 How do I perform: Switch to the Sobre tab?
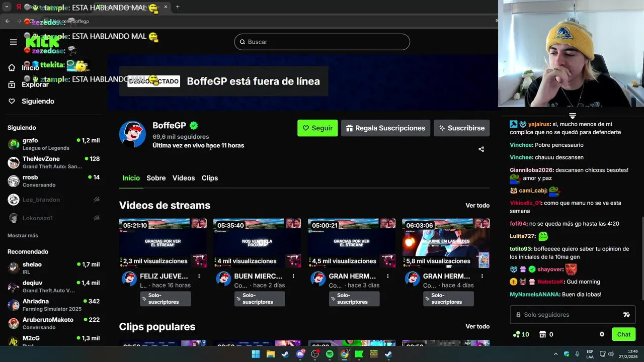pyautogui.click(x=156, y=178)
